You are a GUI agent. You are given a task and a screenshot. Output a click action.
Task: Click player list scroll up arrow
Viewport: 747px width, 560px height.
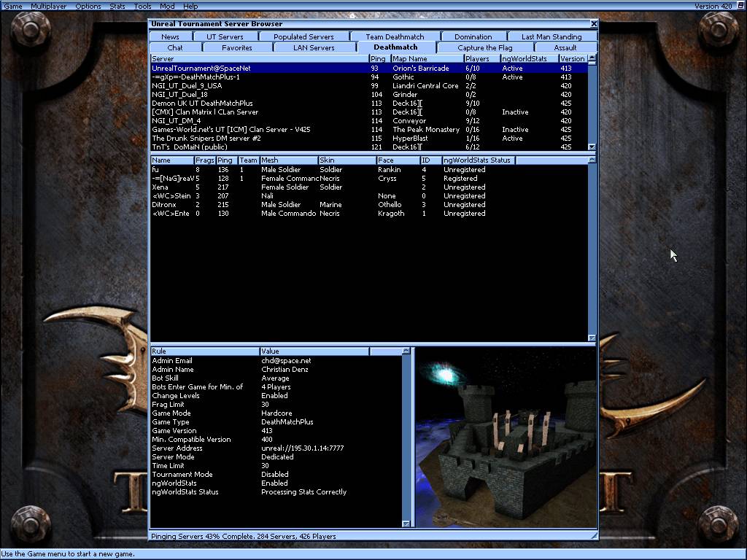[x=592, y=160]
